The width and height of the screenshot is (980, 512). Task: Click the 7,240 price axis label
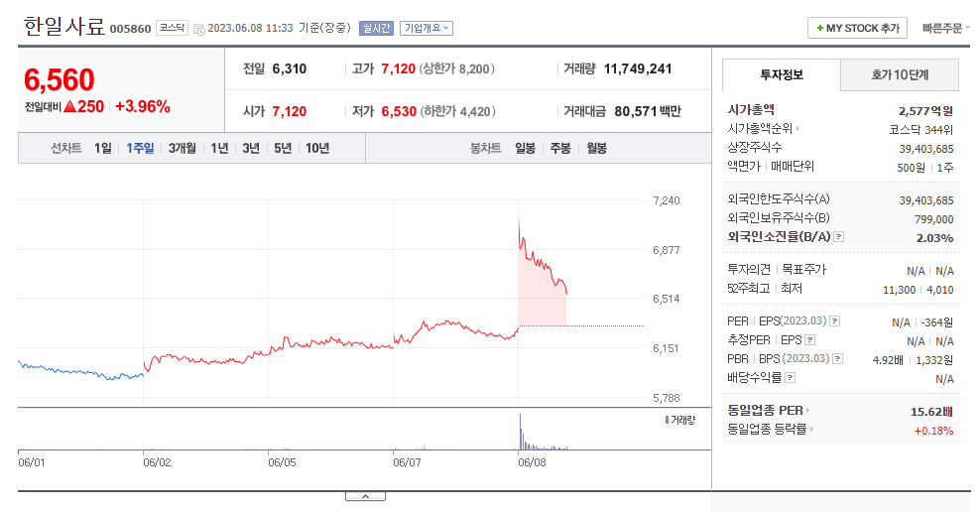click(x=667, y=200)
